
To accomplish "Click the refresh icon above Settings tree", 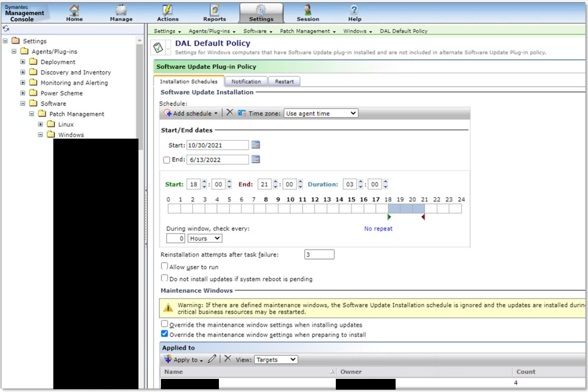I will tap(6, 29).
